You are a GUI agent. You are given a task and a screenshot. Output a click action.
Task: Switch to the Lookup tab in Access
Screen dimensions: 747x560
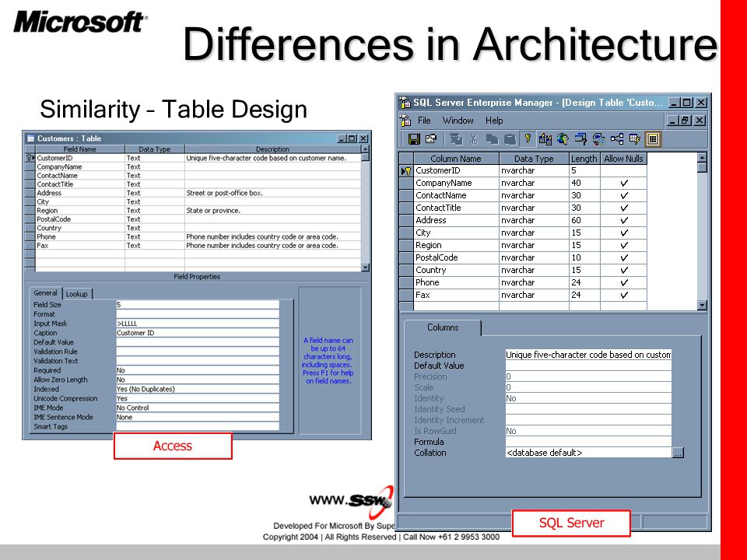point(77,294)
